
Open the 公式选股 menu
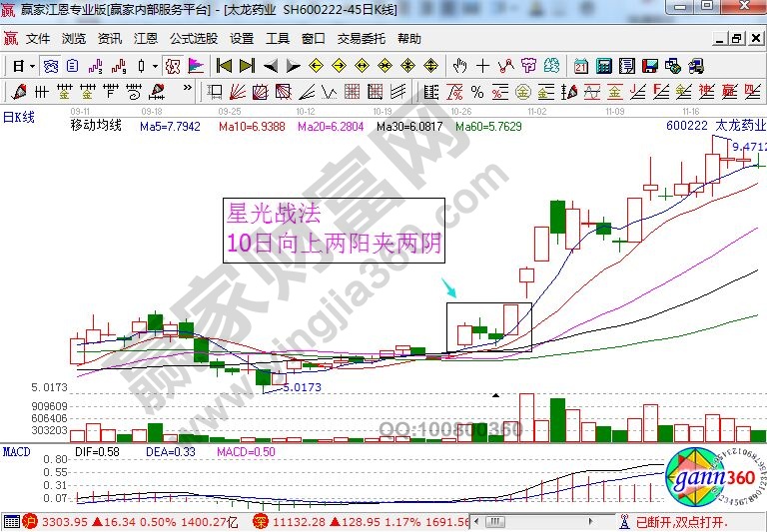193,39
